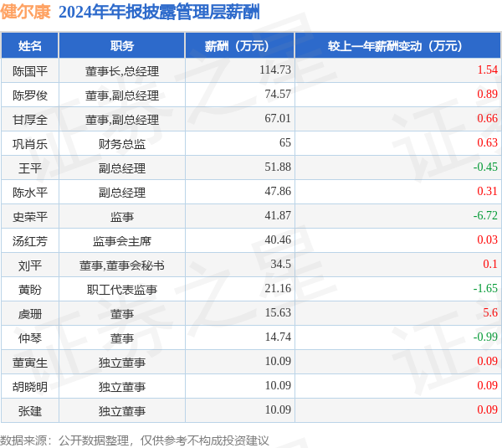The image size is (502, 448).
Task: Select the name 黄盼
Action: tap(30, 290)
